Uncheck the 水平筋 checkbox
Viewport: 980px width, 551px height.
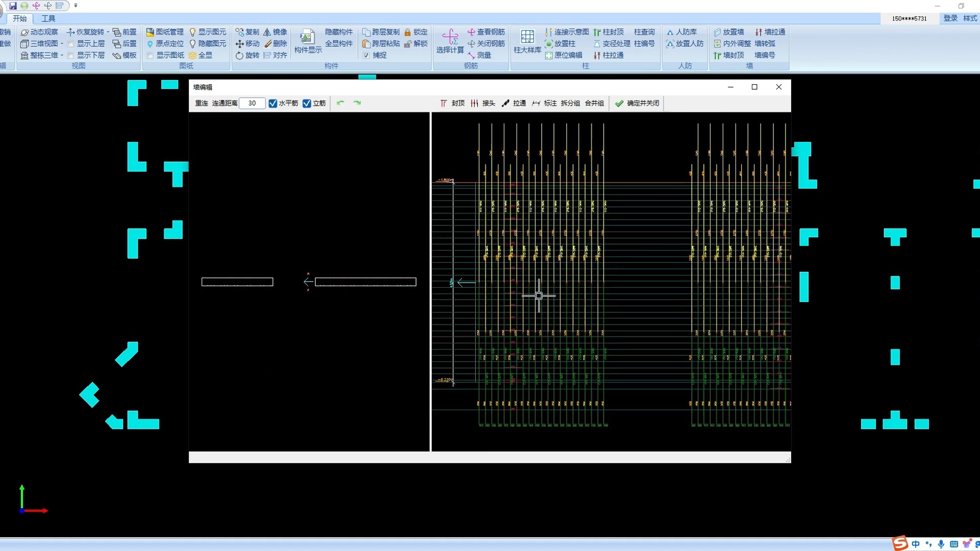273,104
